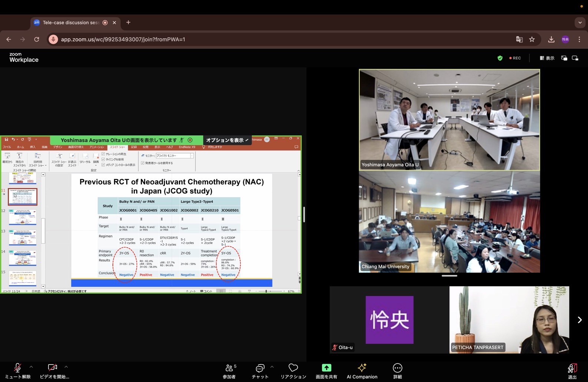Click the green 画面を共有 share screen icon
Viewport: 588px width, 382px height.
(326, 368)
